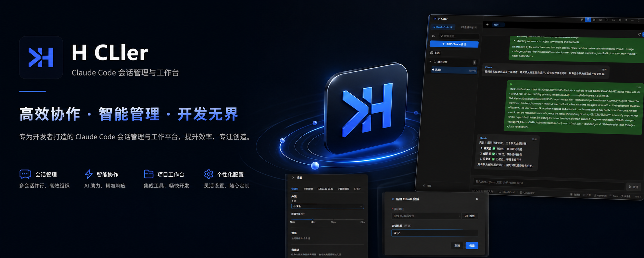644x258 pixels.
Task: Click the 智能协作 lightning icon
Action: 89,174
